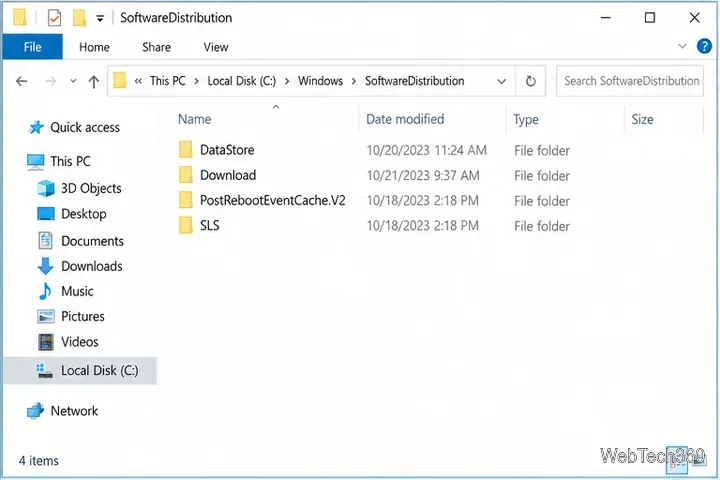Screen dimensions: 720x480
Task: Click the Pictures icon in sidebar
Action: coord(45,316)
